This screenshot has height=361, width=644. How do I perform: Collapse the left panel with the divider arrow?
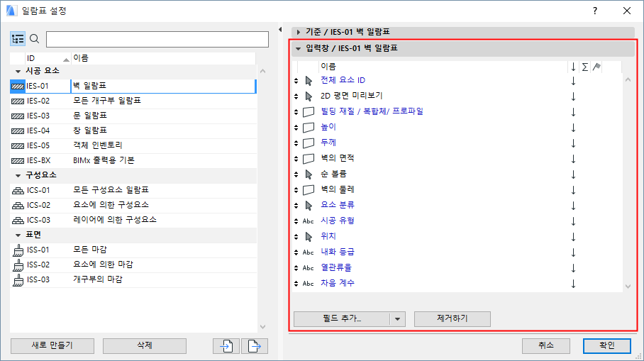[280, 30]
